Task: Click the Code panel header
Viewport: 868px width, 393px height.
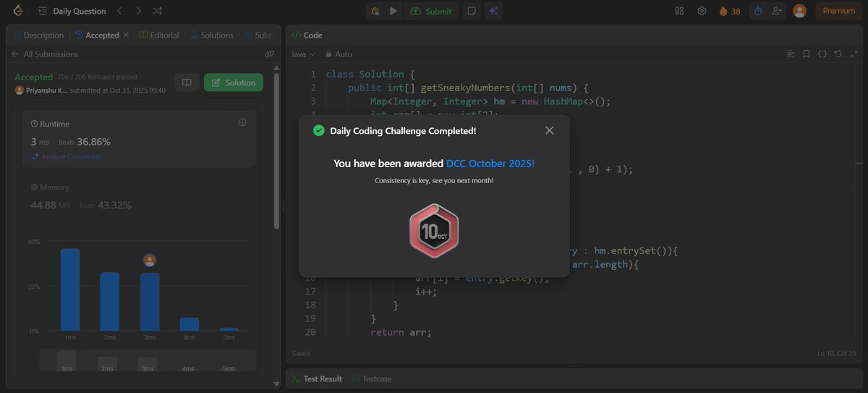Action: [308, 35]
